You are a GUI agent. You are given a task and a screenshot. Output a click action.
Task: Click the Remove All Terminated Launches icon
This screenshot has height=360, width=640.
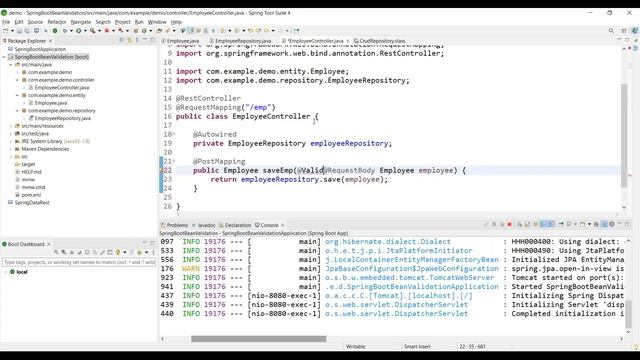pyautogui.click(x=502, y=224)
